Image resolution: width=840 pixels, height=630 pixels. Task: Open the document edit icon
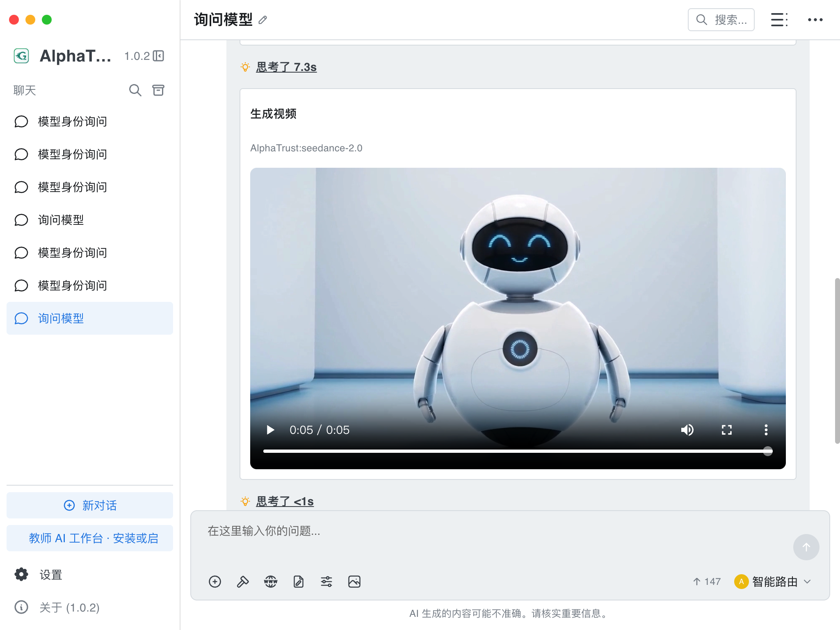(x=299, y=582)
